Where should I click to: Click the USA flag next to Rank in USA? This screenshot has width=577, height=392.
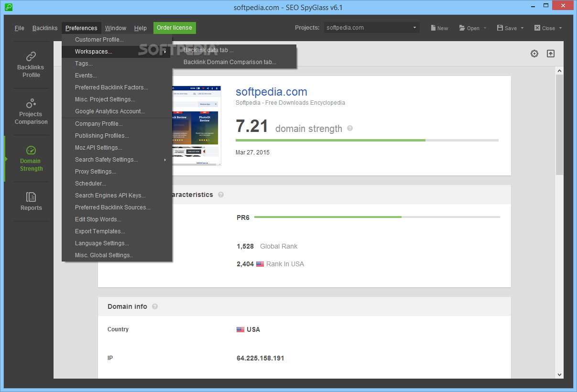(260, 264)
